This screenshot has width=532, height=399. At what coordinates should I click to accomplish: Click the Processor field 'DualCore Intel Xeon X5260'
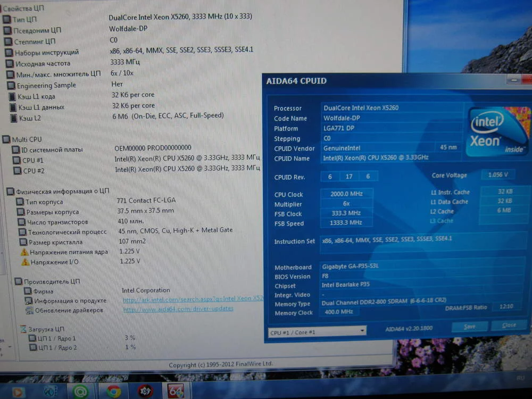[392, 108]
